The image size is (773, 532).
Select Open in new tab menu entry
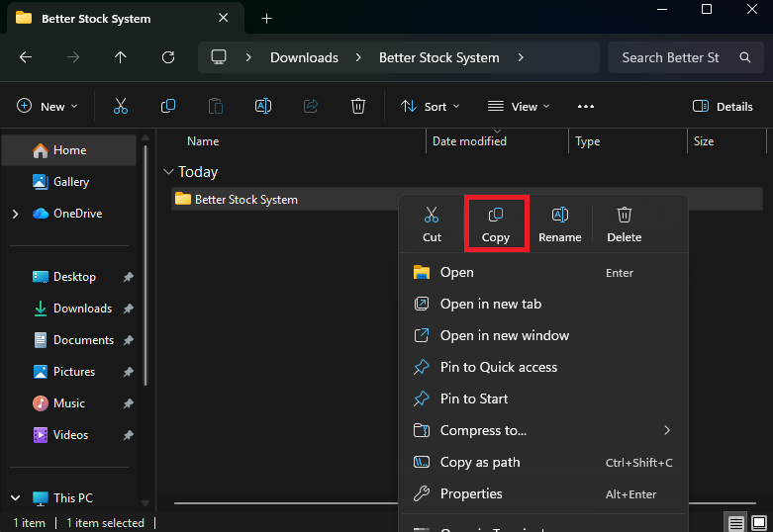[491, 304]
